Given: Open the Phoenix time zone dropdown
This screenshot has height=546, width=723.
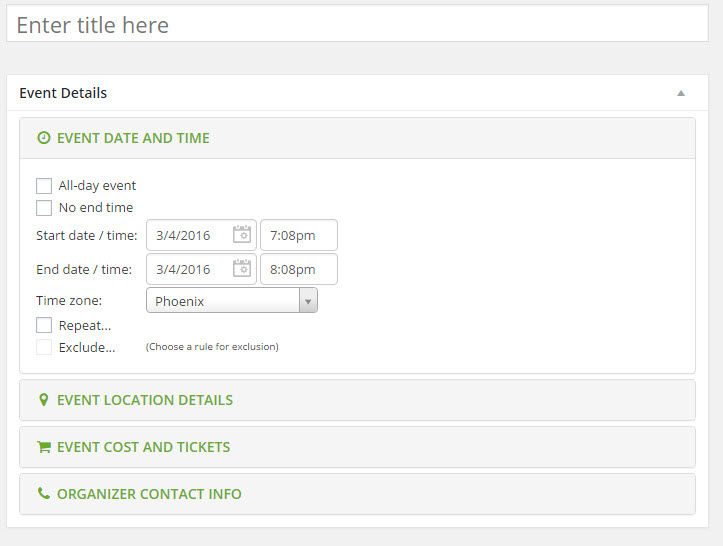Looking at the screenshot, I should pos(232,300).
